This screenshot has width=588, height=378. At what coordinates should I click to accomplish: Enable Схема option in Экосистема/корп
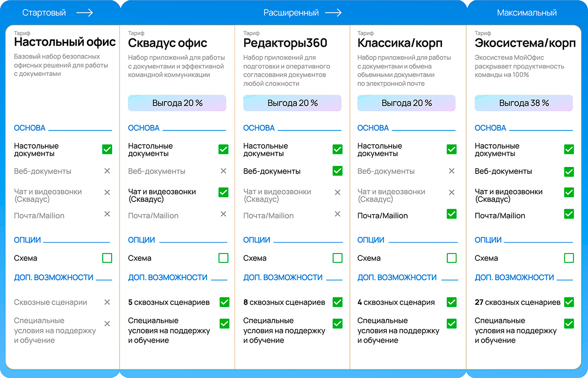click(x=569, y=258)
